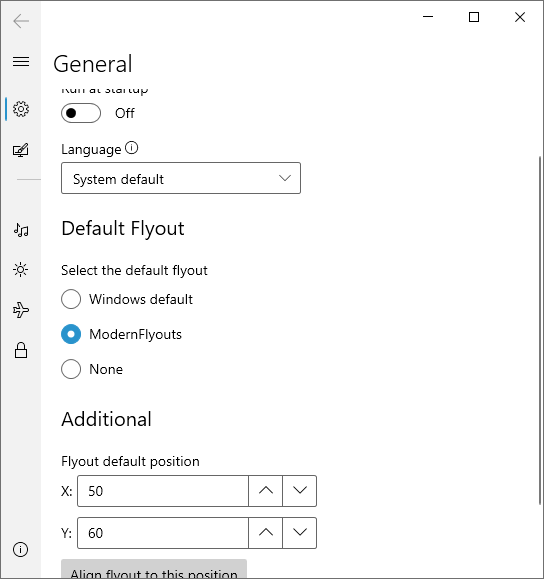This screenshot has width=544, height=579.
Task: Click the vertical scrollbar thumb
Action: click(x=540, y=330)
